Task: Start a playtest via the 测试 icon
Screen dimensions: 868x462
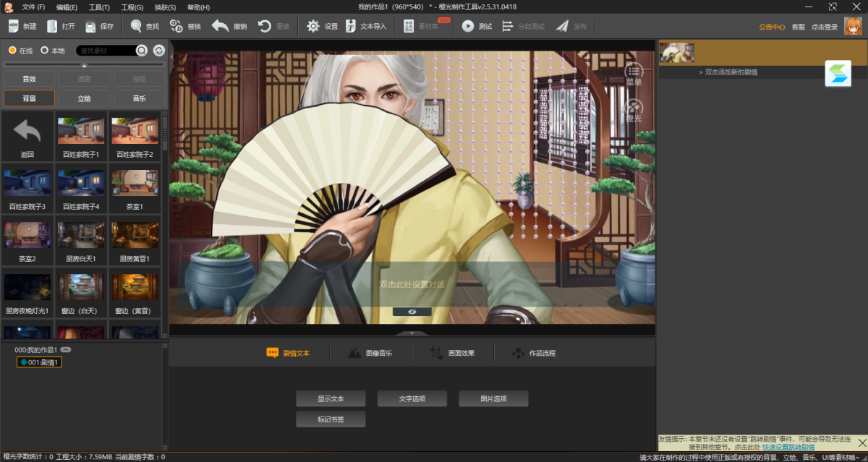Action: [475, 26]
